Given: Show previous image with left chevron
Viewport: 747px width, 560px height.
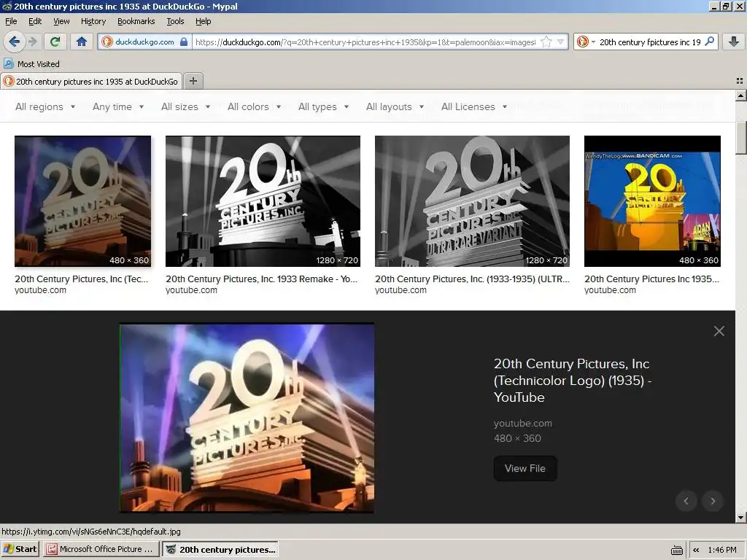Looking at the screenshot, I should 686,500.
